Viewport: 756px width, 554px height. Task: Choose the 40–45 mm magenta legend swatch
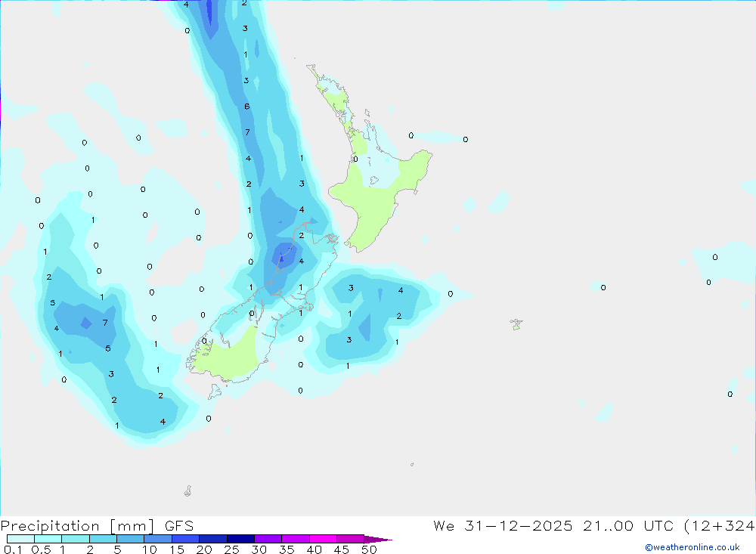(323, 539)
